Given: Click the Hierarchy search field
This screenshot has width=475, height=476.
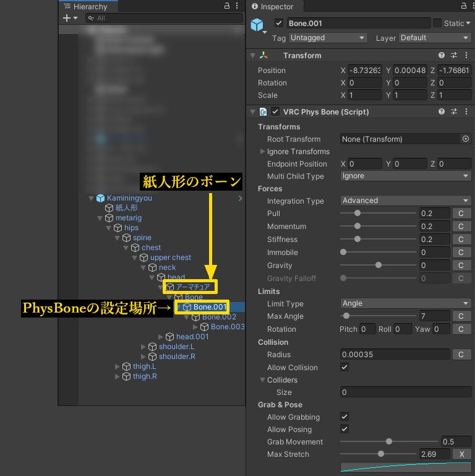Looking at the screenshot, I should tap(164, 18).
